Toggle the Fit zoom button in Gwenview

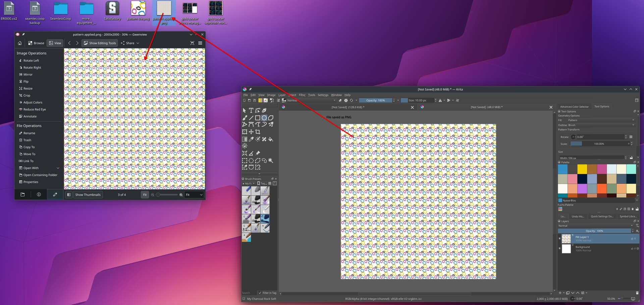[x=145, y=194]
